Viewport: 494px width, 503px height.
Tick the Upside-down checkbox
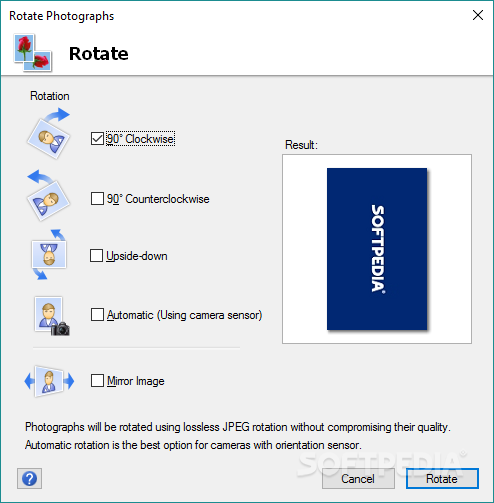coord(96,256)
